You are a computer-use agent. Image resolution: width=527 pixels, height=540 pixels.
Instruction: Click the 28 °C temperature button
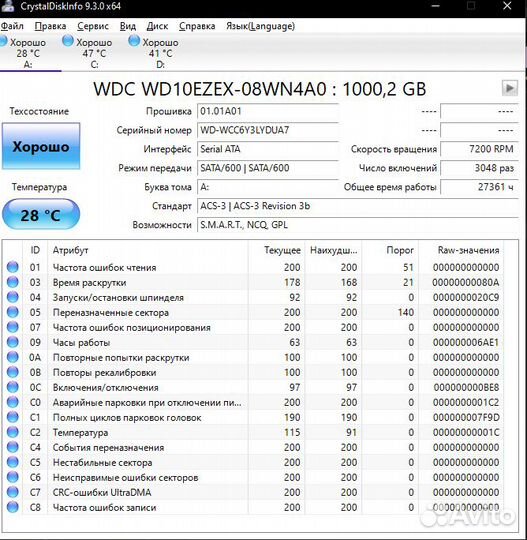[41, 215]
